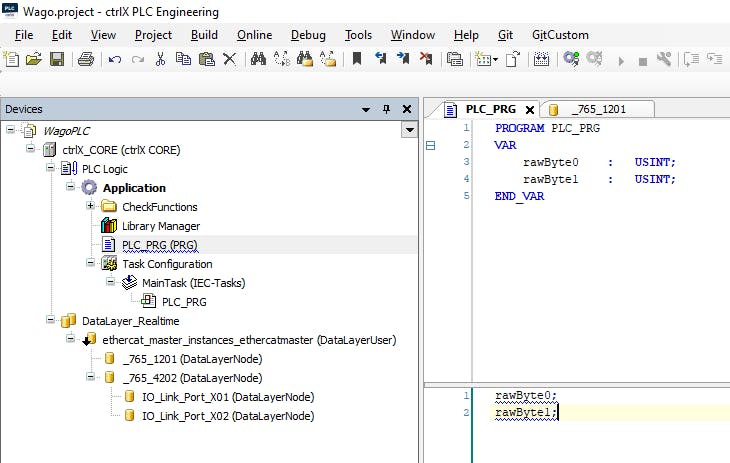Delete selection using the X toolbar icon
Screen dimensions: 730x463
(230, 59)
